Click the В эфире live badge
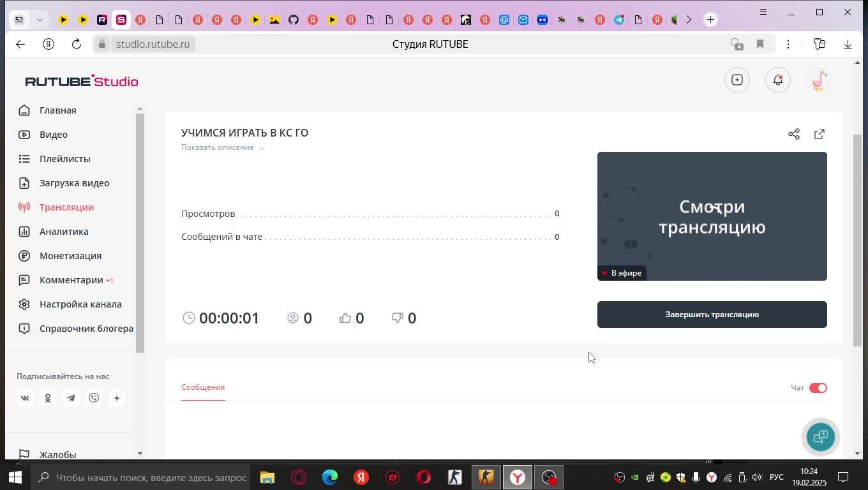The width and height of the screenshot is (868, 490). click(x=622, y=273)
